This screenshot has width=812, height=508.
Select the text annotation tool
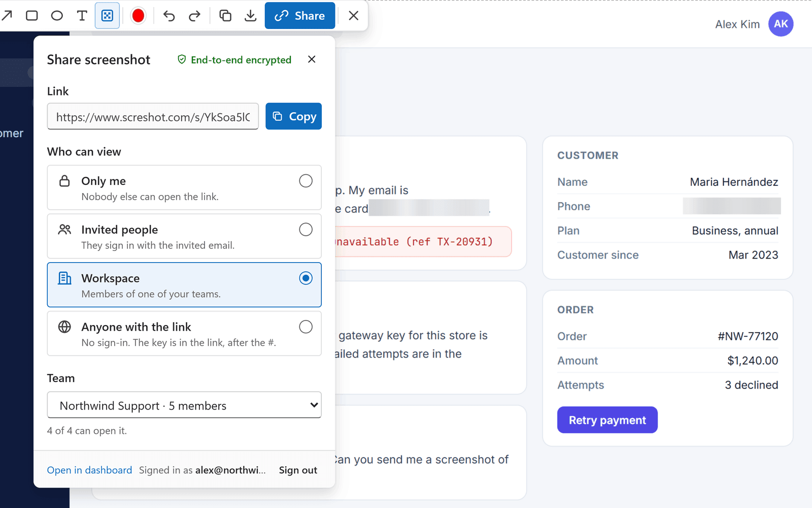tap(82, 16)
